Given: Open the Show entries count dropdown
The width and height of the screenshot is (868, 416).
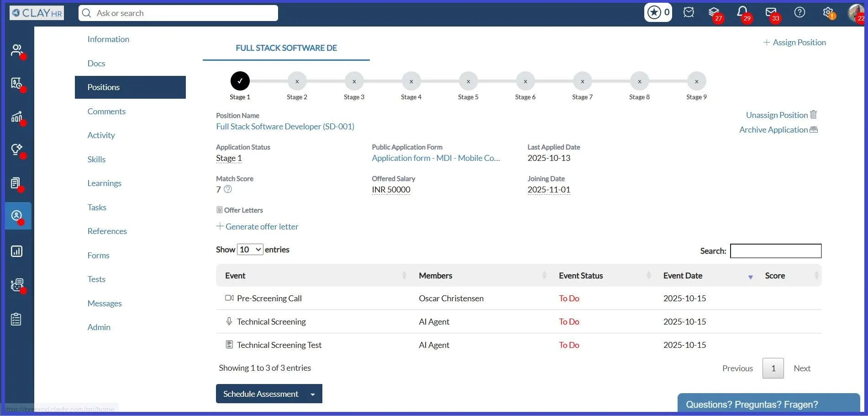Looking at the screenshot, I should coord(250,250).
